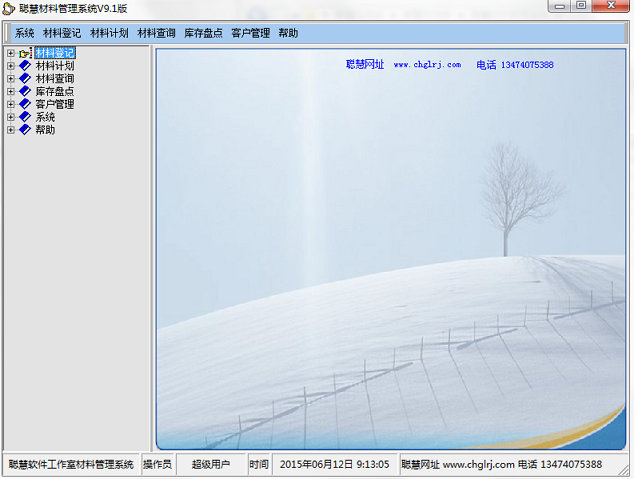This screenshot has width=634, height=479.
Task: Close the 聪慧材料管理系统 window
Action: pyautogui.click(x=611, y=6)
